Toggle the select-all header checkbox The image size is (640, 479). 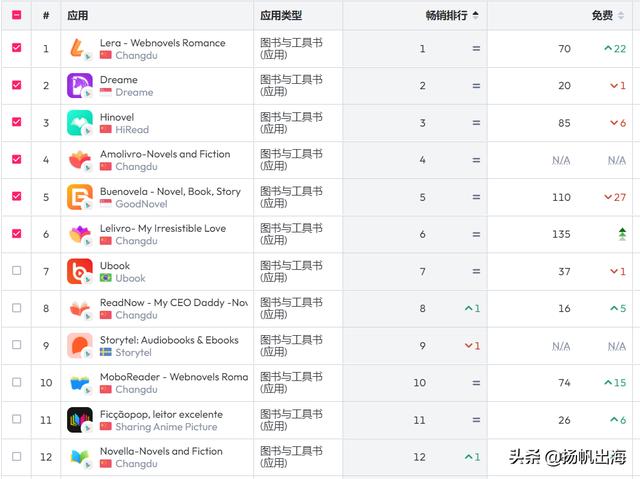pyautogui.click(x=16, y=15)
